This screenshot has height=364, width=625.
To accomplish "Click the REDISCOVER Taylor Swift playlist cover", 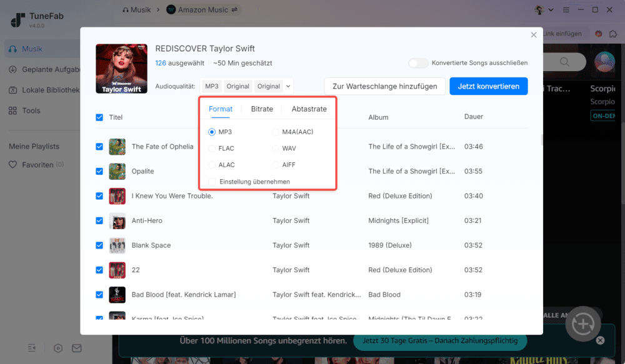I will click(x=121, y=69).
